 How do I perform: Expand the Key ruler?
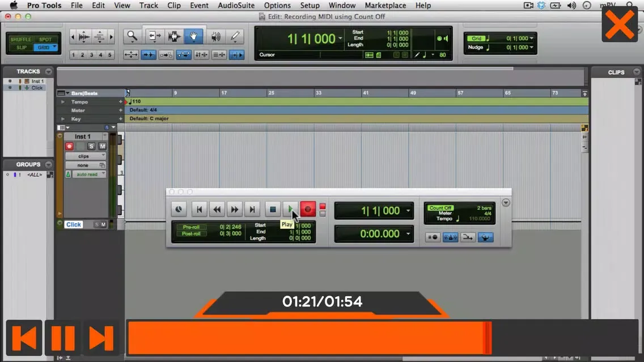pos(63,119)
